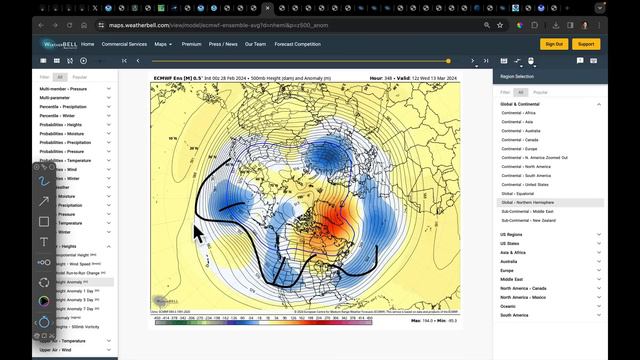Open Forecast Competition page
Image resolution: width=640 pixels, height=360 pixels.
(298, 44)
